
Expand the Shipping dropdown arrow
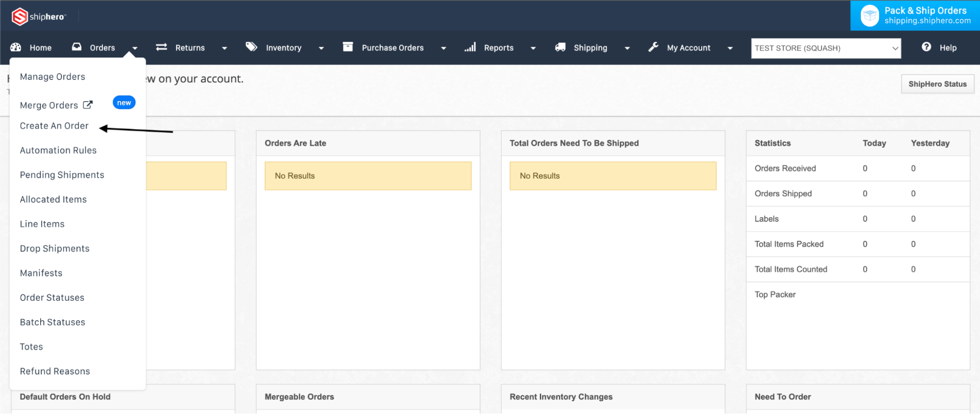coord(627,48)
